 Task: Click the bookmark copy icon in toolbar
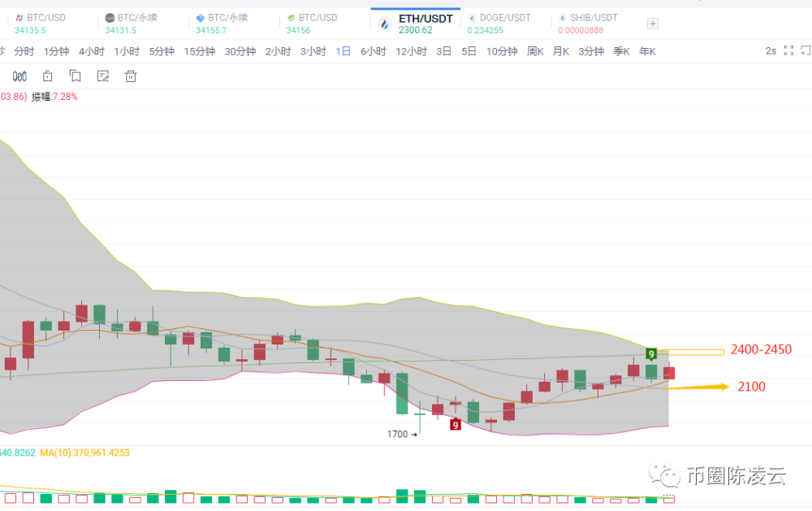click(x=75, y=76)
